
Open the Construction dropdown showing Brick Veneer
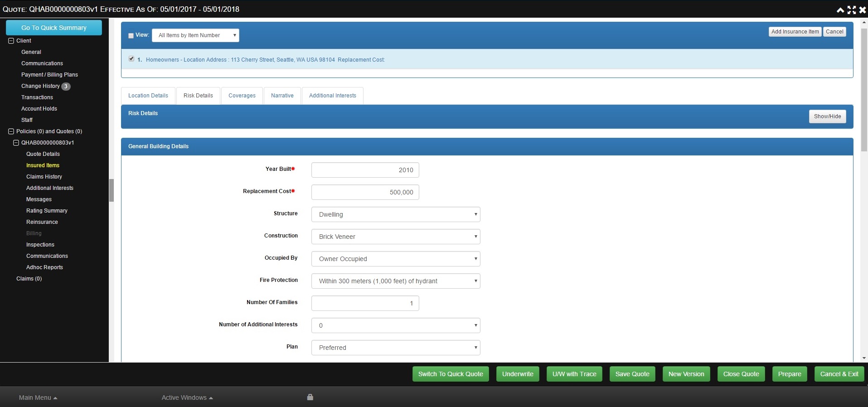click(x=396, y=237)
